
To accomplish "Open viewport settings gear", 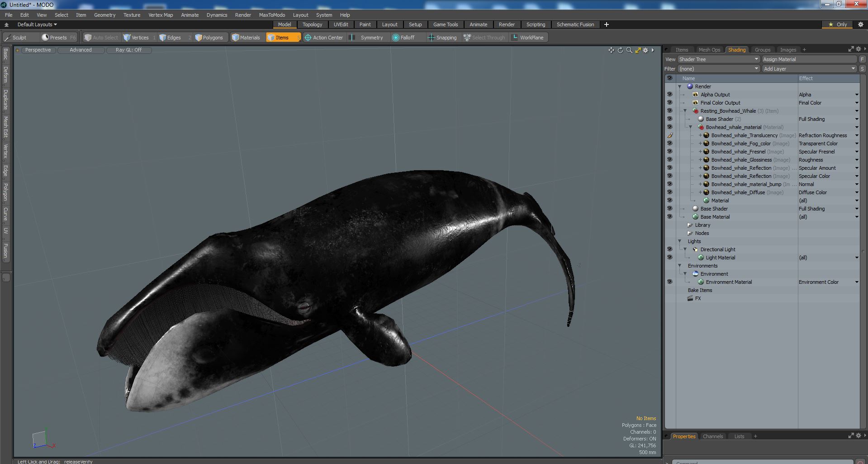I will coord(646,50).
